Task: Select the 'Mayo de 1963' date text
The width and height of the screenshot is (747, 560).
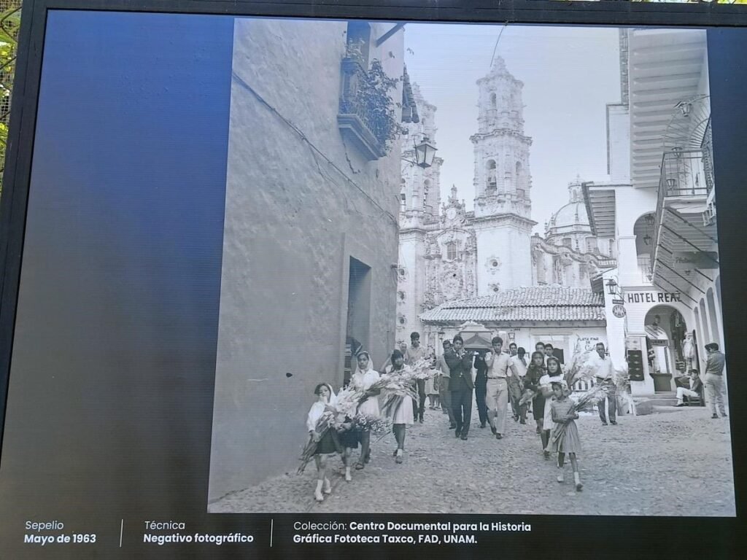Action: point(60,539)
